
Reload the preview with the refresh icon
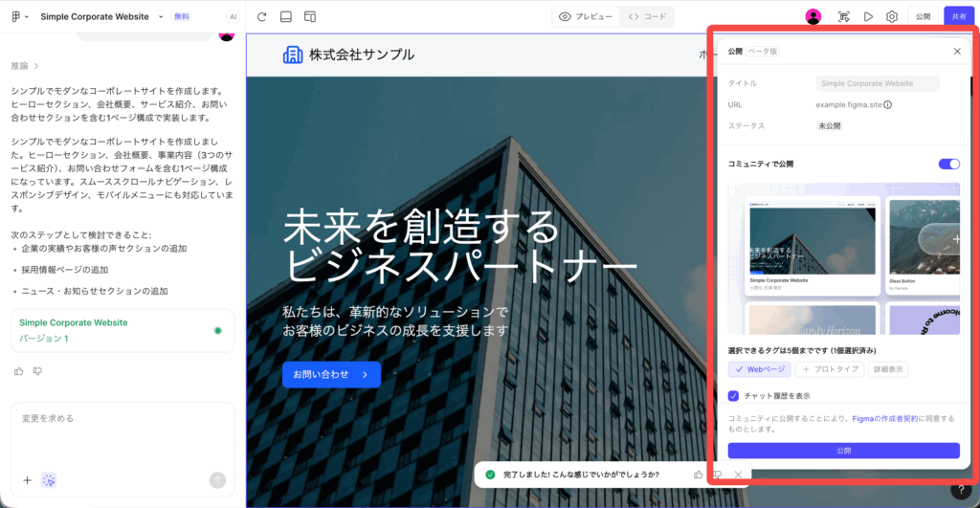(262, 17)
